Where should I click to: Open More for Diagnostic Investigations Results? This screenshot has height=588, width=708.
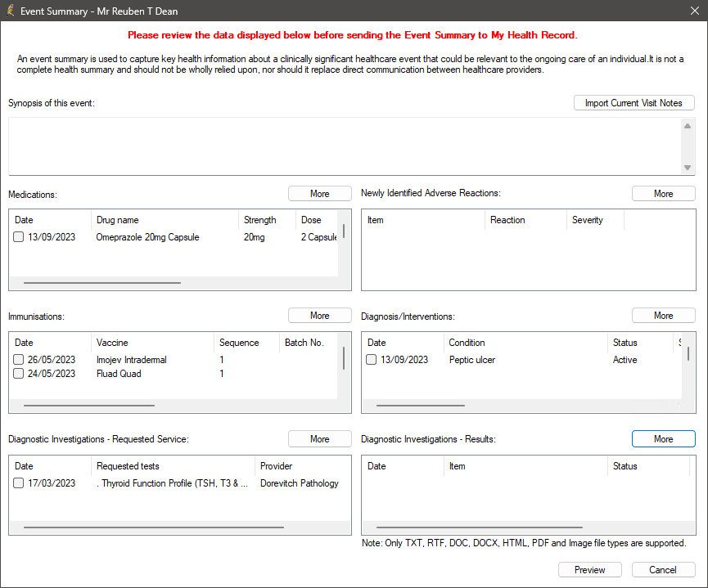(663, 439)
